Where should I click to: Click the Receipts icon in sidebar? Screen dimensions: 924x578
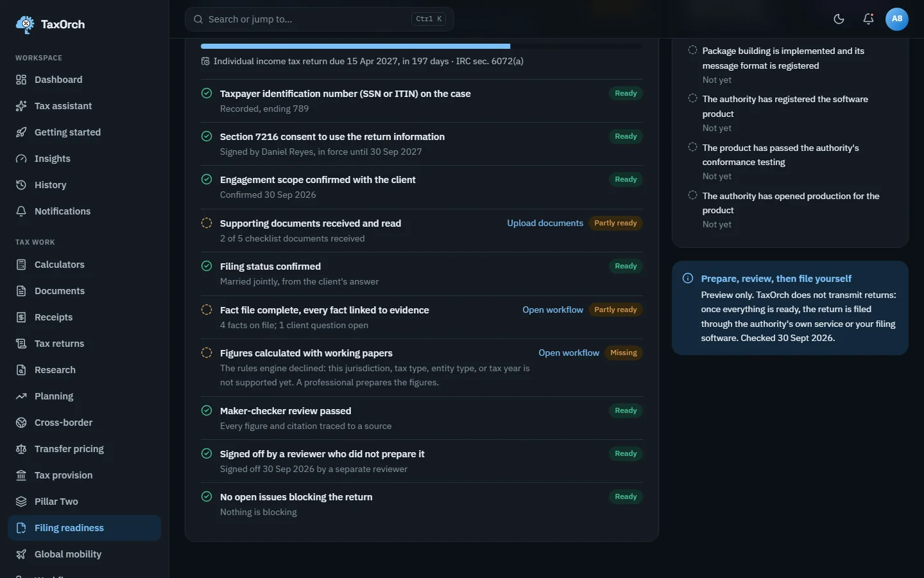coord(21,317)
